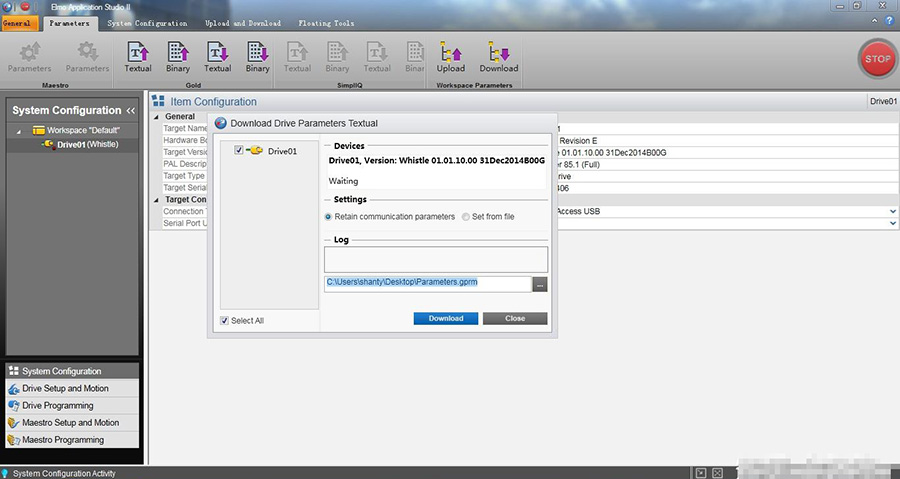Collapse the System Configuration panel chevrons
This screenshot has height=479, width=900.
tap(130, 110)
